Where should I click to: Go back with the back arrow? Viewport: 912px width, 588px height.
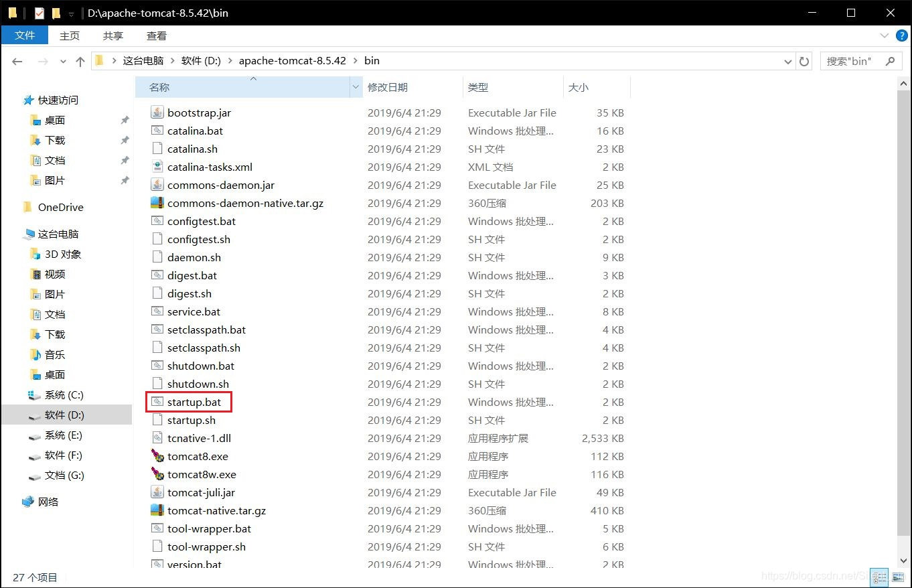[17, 61]
